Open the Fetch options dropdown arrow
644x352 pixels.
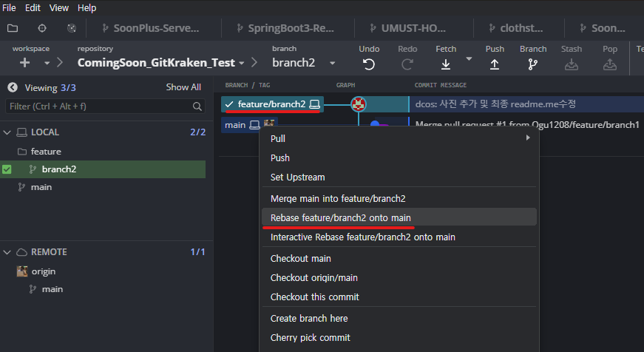[x=469, y=59]
